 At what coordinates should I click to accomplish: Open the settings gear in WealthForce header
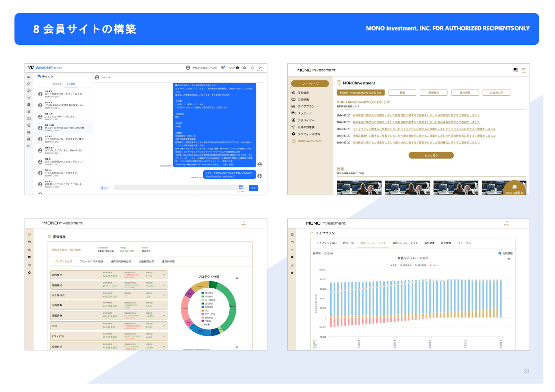pos(245,68)
